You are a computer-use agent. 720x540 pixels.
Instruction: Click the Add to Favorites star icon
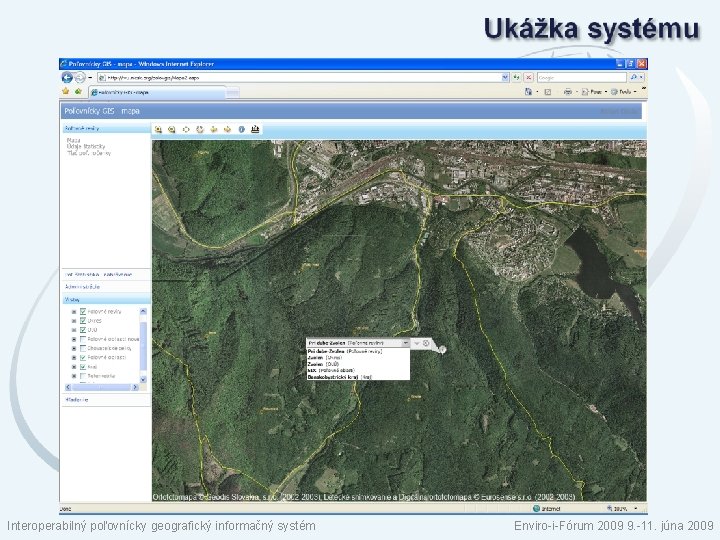78,92
